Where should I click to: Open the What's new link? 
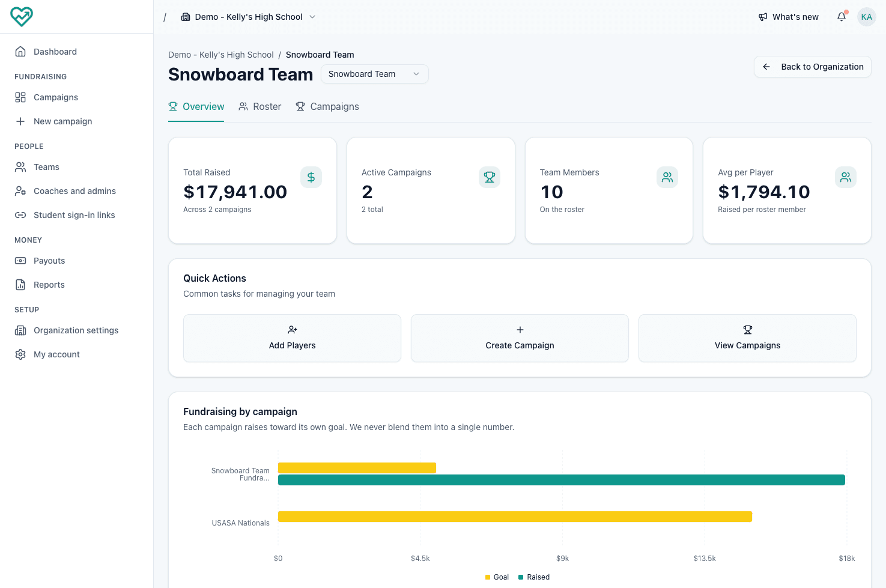pyautogui.click(x=788, y=17)
